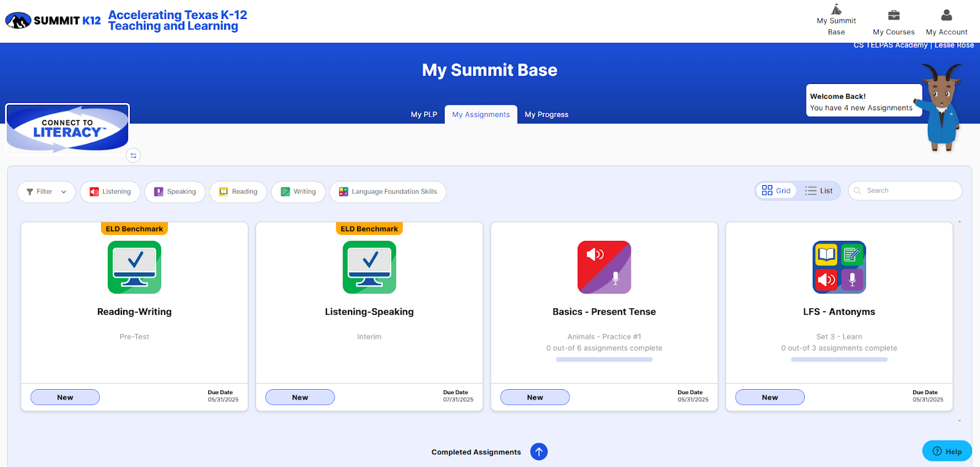The height and width of the screenshot is (467, 980).
Task: Filter assignments by Listening
Action: coord(110,192)
